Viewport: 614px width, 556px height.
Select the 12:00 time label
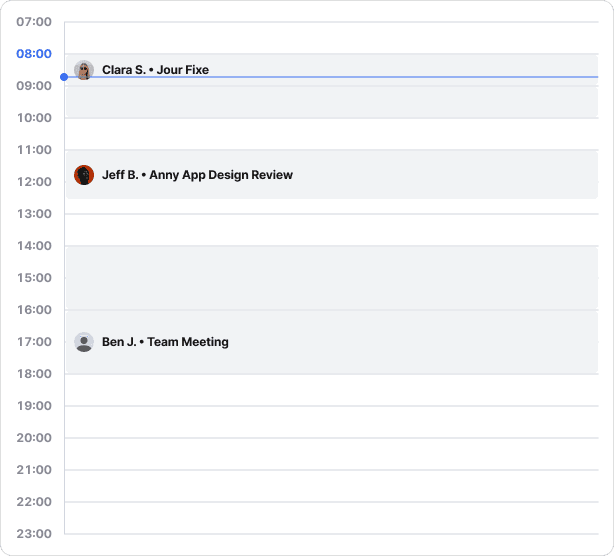pos(34,182)
